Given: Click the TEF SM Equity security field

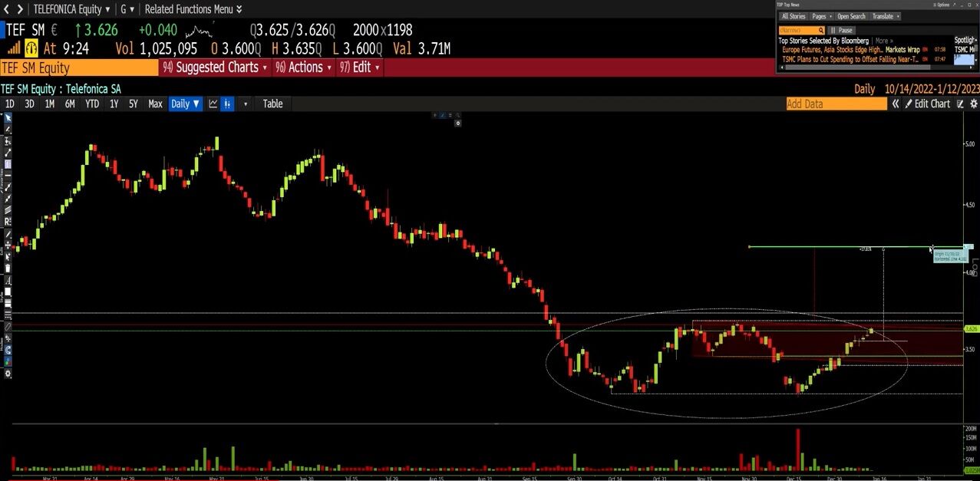Looking at the screenshot, I should point(79,68).
